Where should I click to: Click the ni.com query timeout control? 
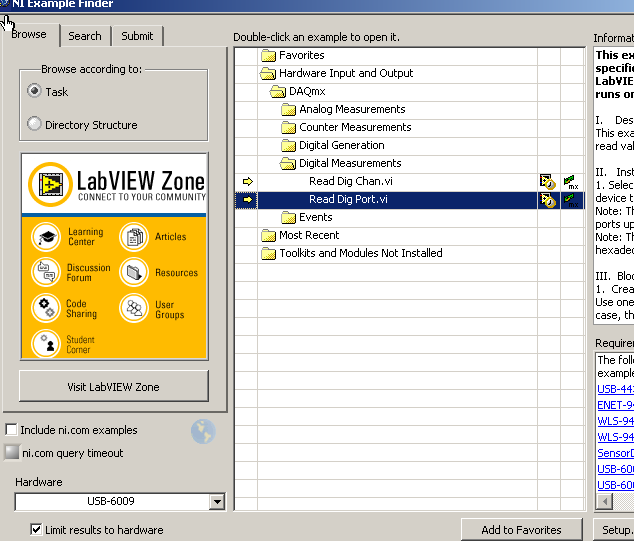click(x=12, y=452)
